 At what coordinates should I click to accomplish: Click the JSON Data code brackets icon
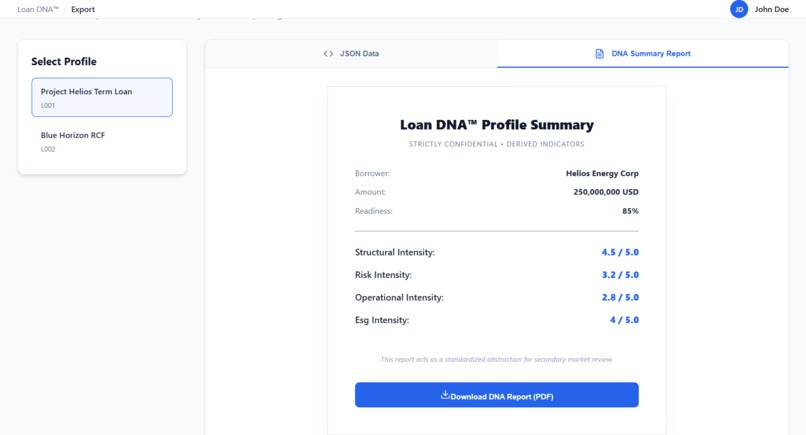pos(328,53)
